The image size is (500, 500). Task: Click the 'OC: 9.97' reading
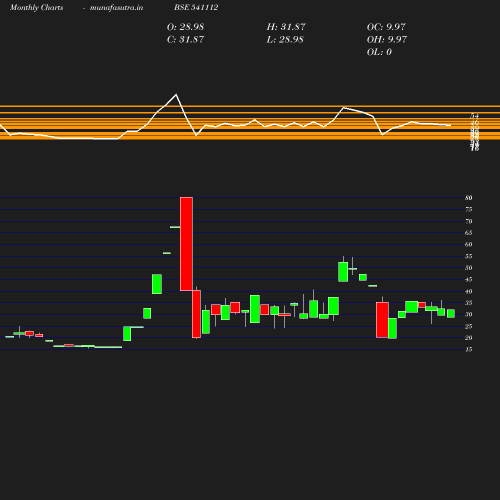386,27
